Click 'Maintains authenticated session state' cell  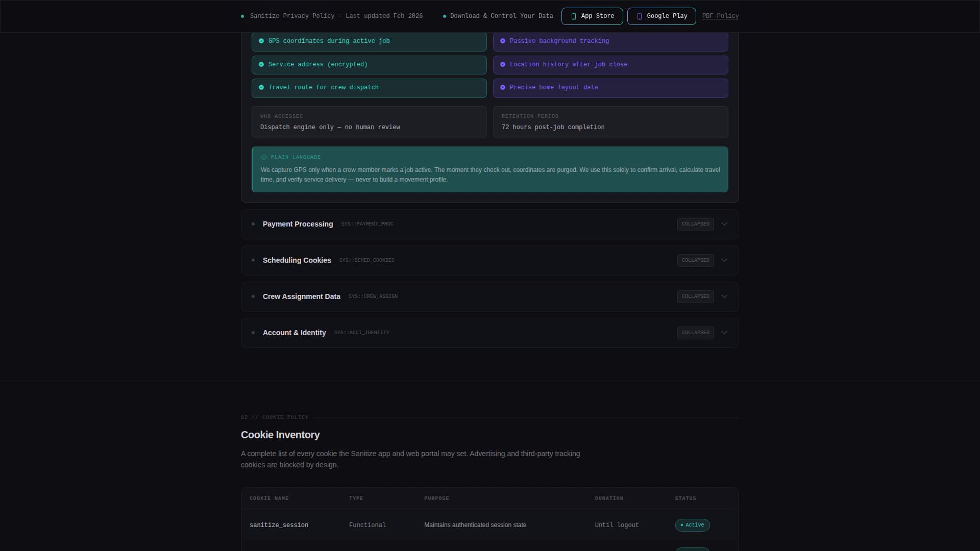(x=475, y=525)
